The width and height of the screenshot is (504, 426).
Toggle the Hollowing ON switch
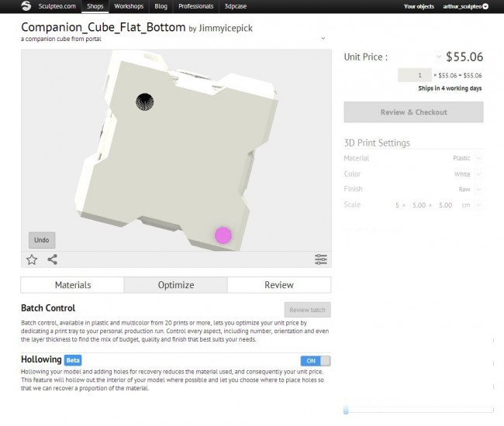coord(316,361)
